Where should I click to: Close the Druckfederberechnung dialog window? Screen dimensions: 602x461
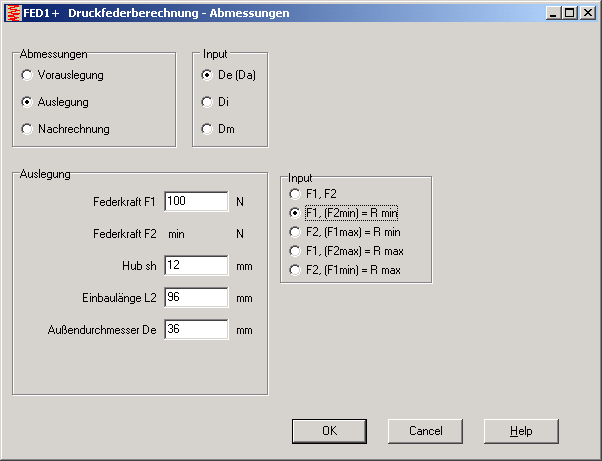pos(587,13)
